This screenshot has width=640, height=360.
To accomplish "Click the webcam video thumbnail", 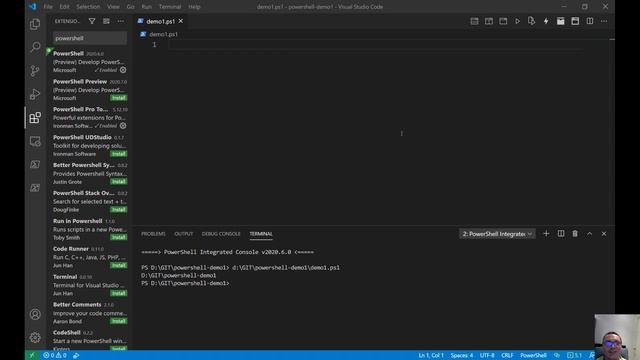I will [x=617, y=337].
